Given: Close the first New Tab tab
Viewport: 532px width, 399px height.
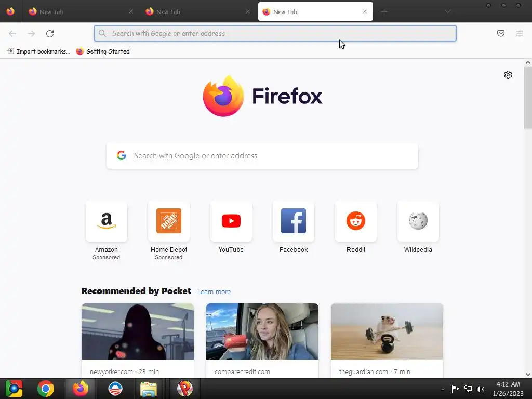Looking at the screenshot, I should pyautogui.click(x=131, y=11).
